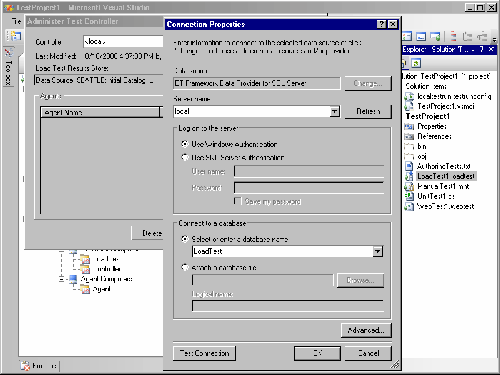Screen dimensions: 500x375
Task: Click the Solution Explorer refresh icon
Action: (x=416, y=63)
